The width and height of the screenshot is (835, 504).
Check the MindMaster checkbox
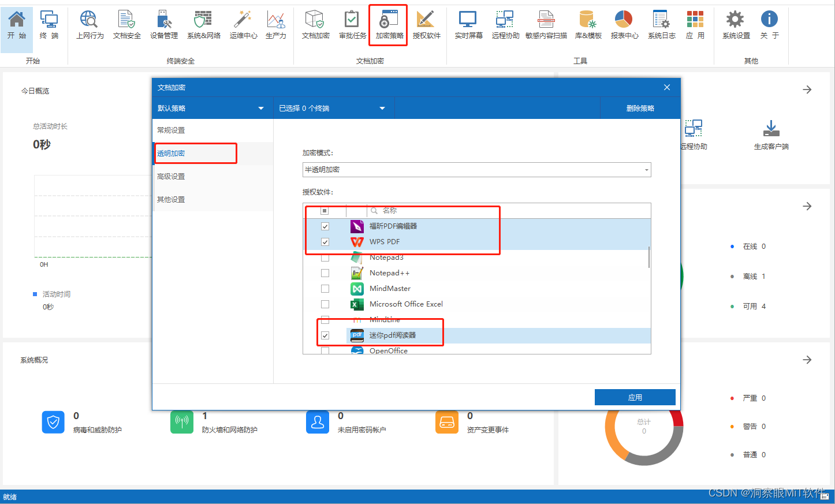click(x=325, y=289)
